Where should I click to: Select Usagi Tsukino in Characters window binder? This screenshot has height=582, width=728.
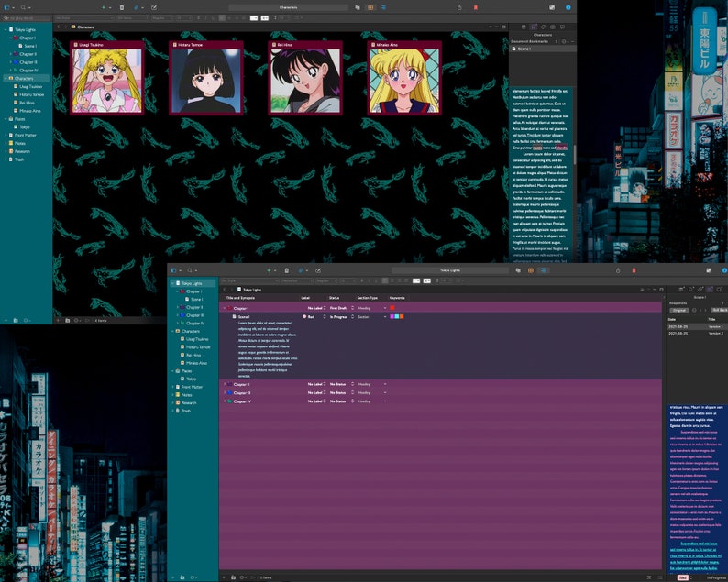pos(30,86)
